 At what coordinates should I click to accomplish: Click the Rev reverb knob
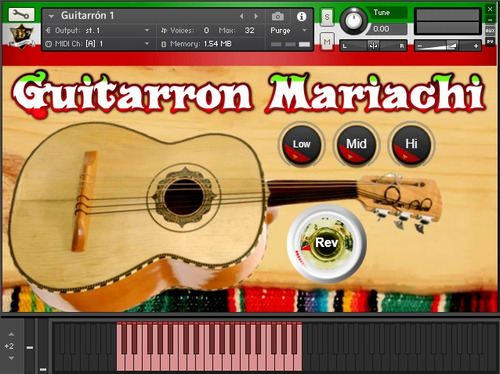[327, 243]
